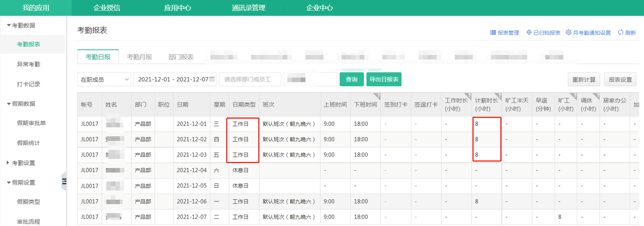Select the 考勤日报 tab

pos(98,57)
